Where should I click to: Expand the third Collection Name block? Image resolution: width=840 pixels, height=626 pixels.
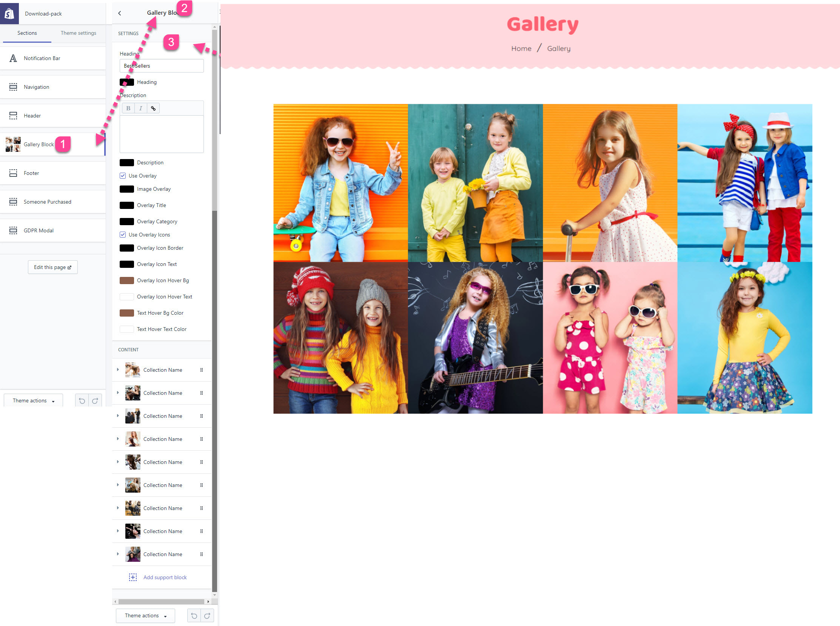118,416
